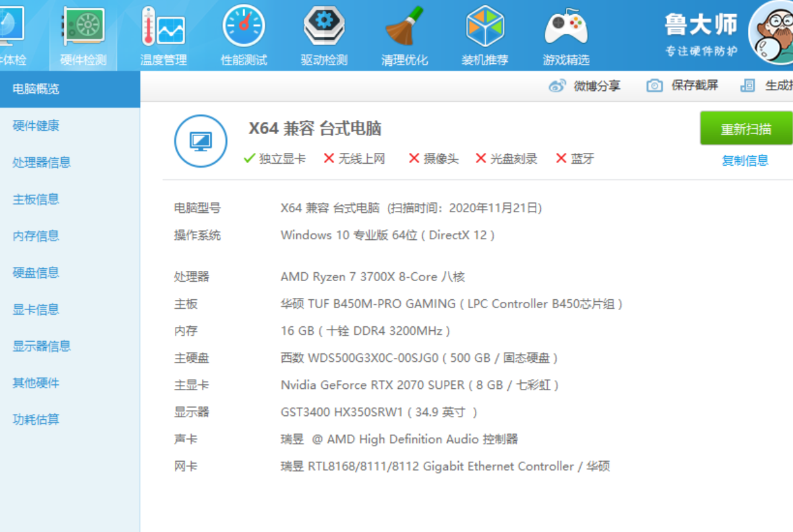Click the 保存截屏 text label
Image resolution: width=793 pixels, height=532 pixels.
(694, 85)
